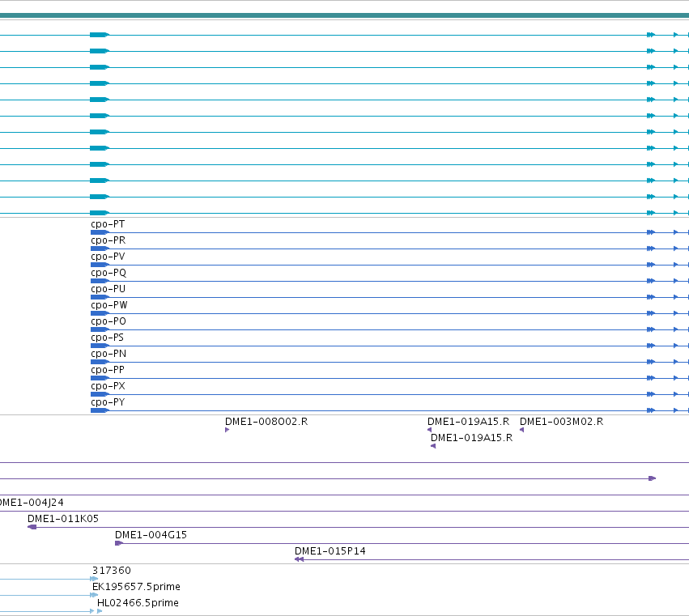Click the DME1-004J24 clone label
689x616 pixels.
(32, 502)
